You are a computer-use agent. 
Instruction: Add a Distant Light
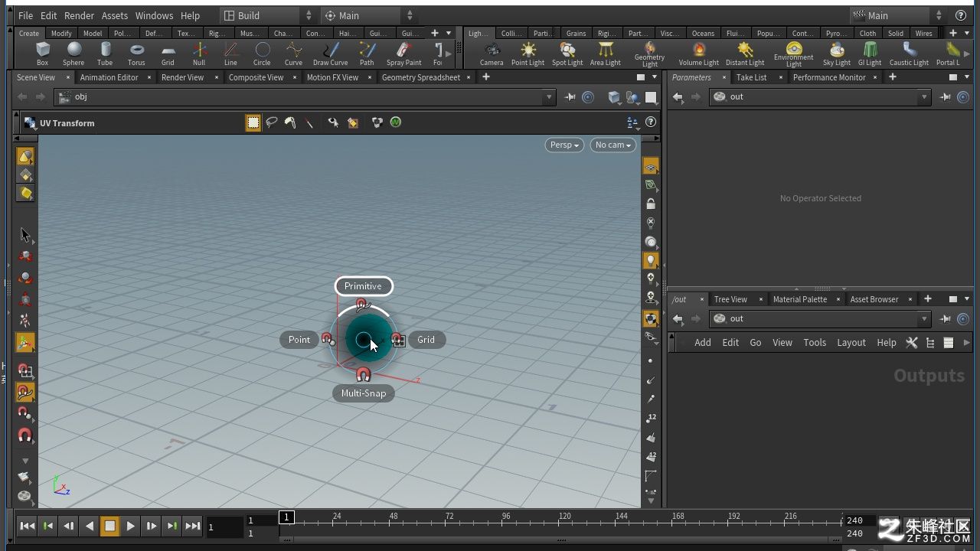(745, 54)
